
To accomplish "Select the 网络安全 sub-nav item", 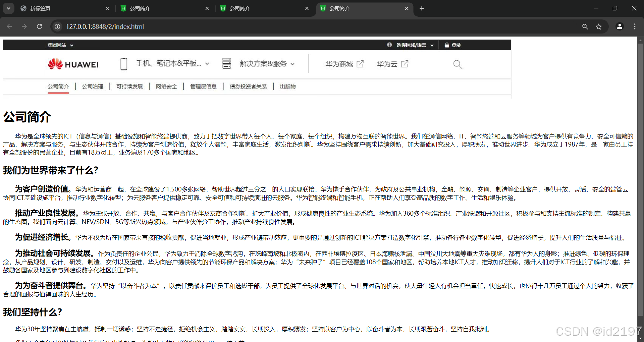I will [166, 87].
